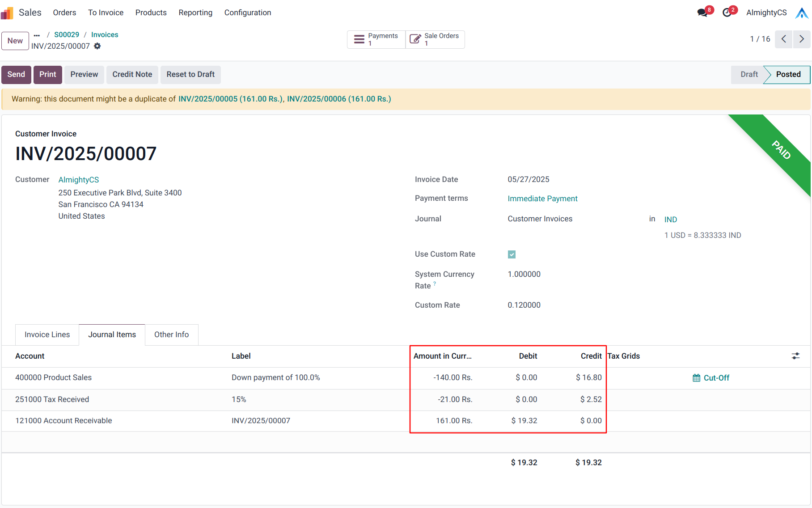Click the Reset to Draft button
Viewport: 812px width, 508px height.
(x=190, y=75)
